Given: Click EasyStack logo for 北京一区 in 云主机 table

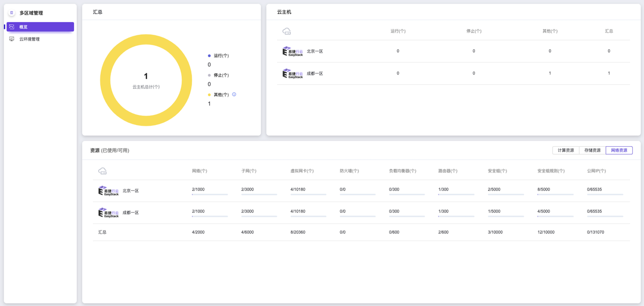Looking at the screenshot, I should tap(292, 51).
